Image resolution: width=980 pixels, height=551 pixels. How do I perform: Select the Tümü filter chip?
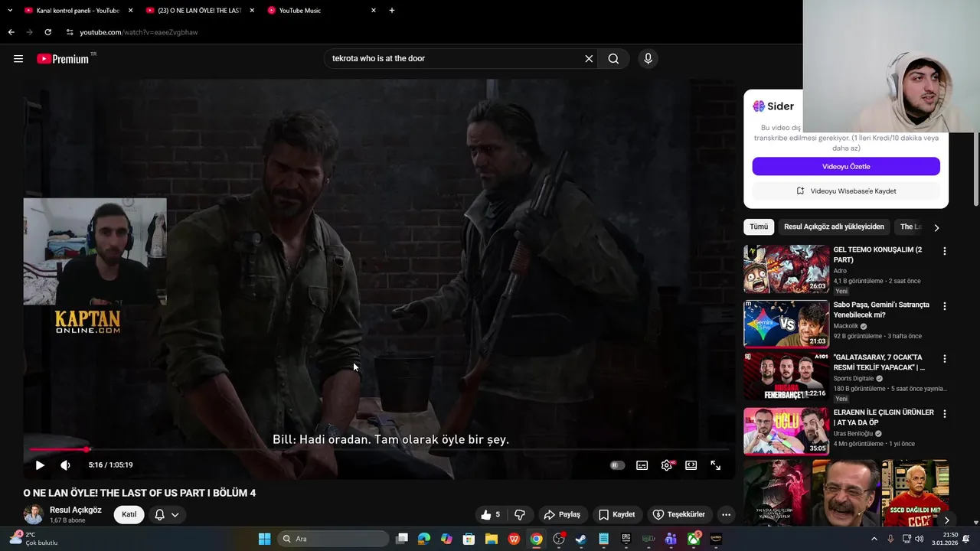tap(759, 227)
